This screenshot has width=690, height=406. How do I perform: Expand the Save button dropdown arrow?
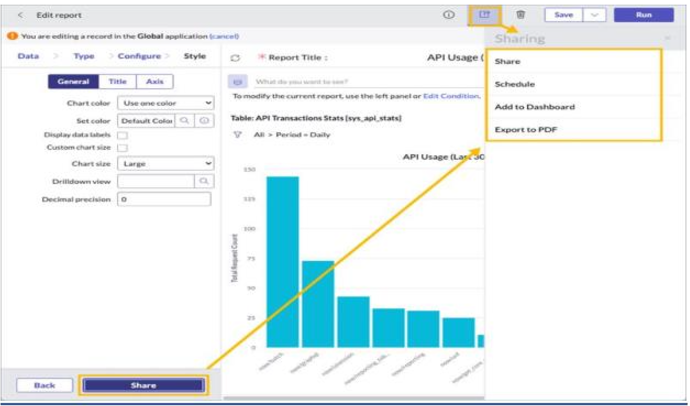pos(595,15)
